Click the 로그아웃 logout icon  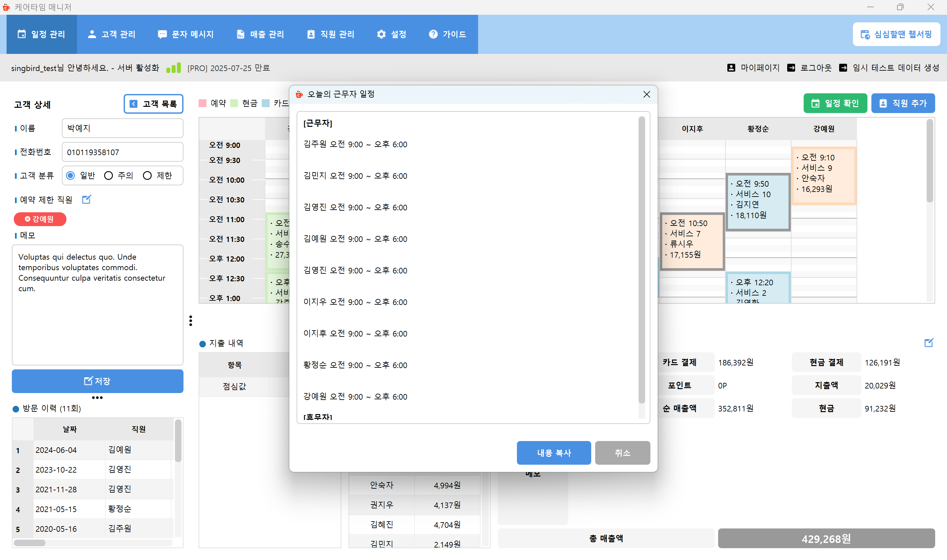point(791,68)
